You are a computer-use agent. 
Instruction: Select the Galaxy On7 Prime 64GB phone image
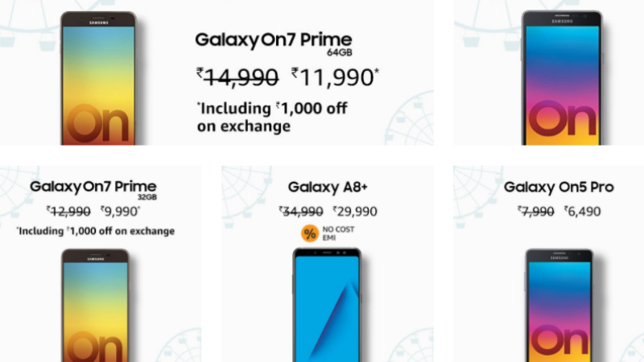98,78
